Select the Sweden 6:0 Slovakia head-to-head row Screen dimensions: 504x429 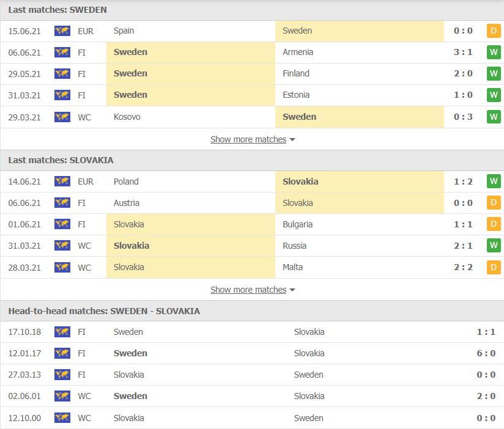(x=252, y=353)
